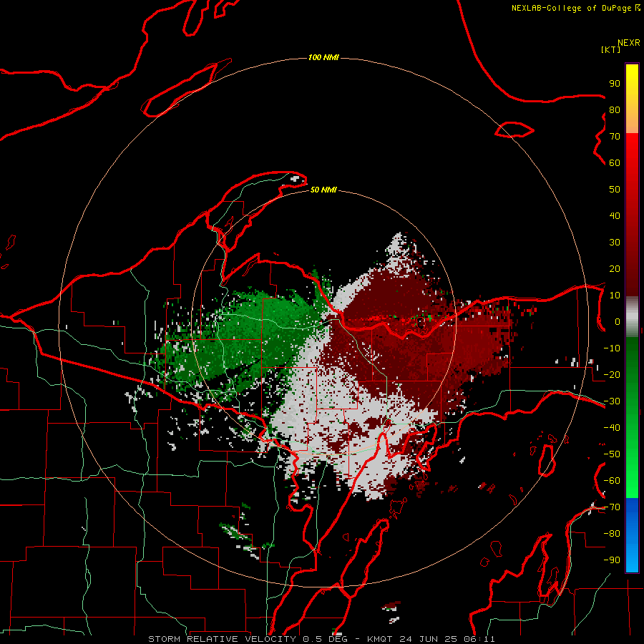Click the -40 scale label
644x644 pixels.
(612, 428)
